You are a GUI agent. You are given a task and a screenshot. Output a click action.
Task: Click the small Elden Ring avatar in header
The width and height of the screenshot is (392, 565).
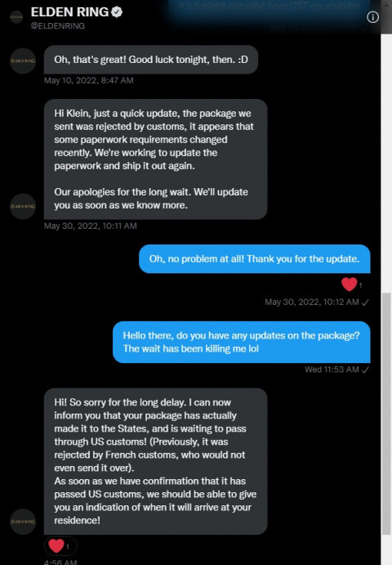16,16
